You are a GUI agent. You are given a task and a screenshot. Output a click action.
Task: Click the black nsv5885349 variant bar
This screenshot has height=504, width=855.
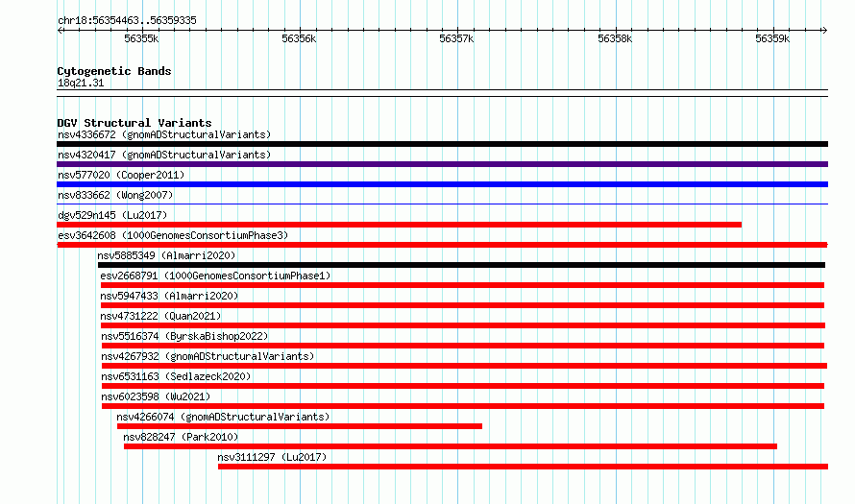pos(461,265)
